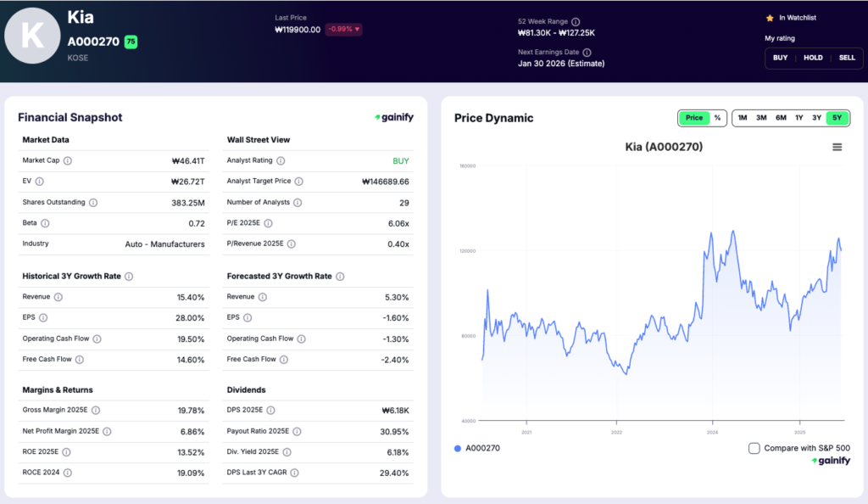This screenshot has height=504, width=868.
Task: Click the info icon beside Analyst Rating
Action: (x=281, y=160)
